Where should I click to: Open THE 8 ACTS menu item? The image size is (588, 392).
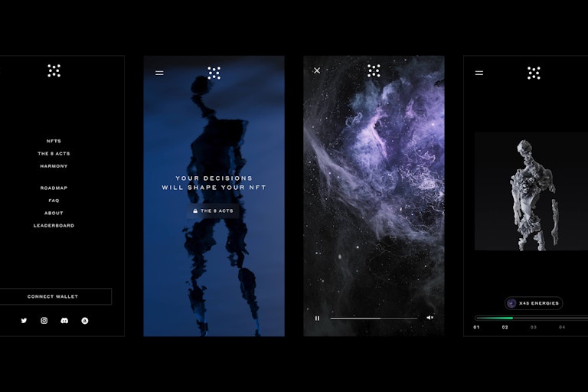coord(54,153)
